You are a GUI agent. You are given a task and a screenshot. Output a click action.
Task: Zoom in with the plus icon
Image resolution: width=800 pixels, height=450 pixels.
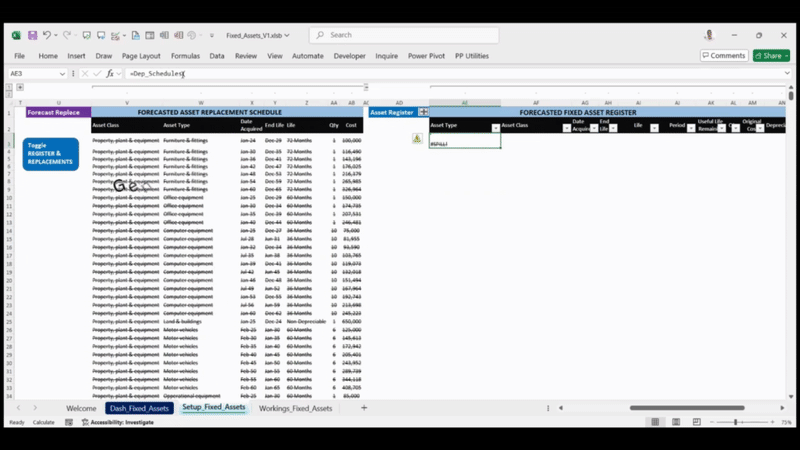(x=772, y=422)
